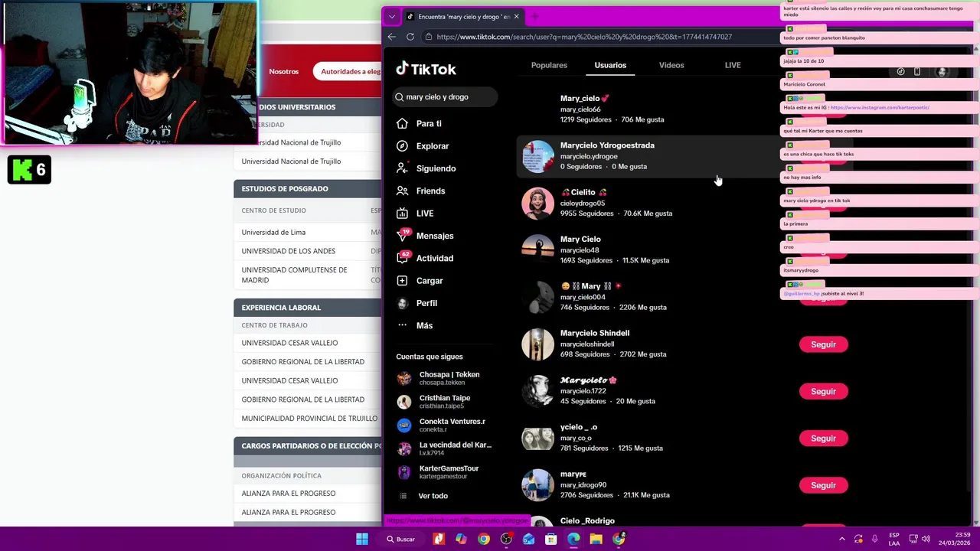The height and width of the screenshot is (551, 980).
Task: Expand the Más menu
Action: [x=414, y=325]
